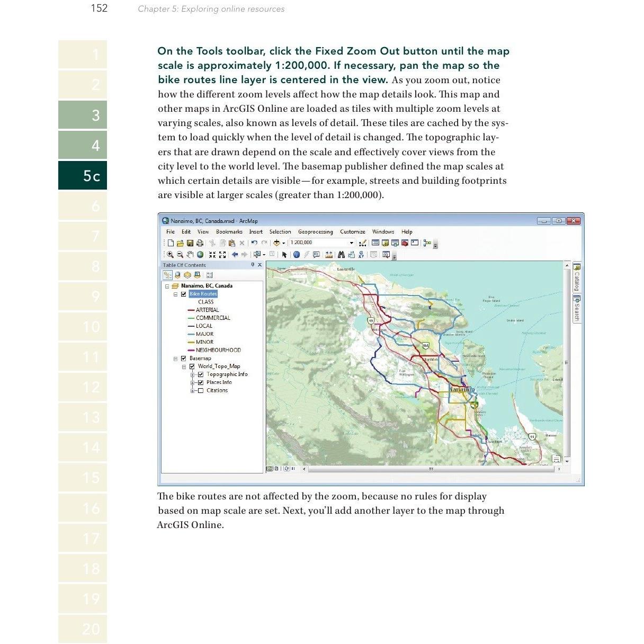
Task: Open the Catalog side tab
Action: pyautogui.click(x=577, y=278)
